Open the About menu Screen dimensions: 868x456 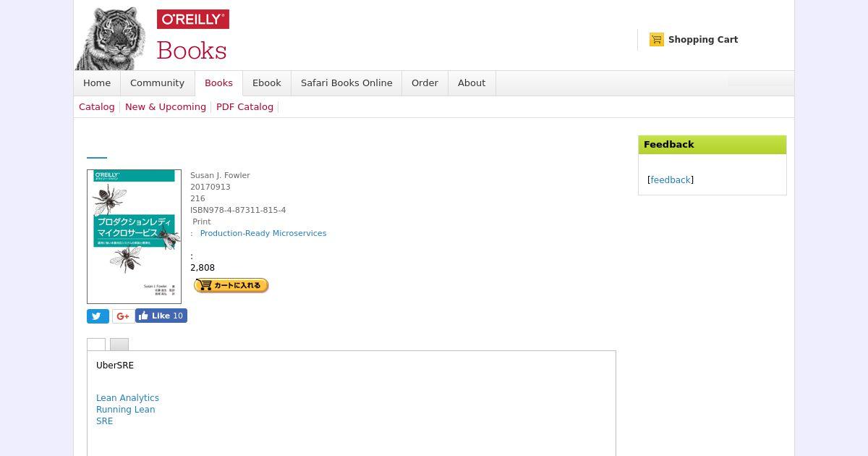(472, 83)
